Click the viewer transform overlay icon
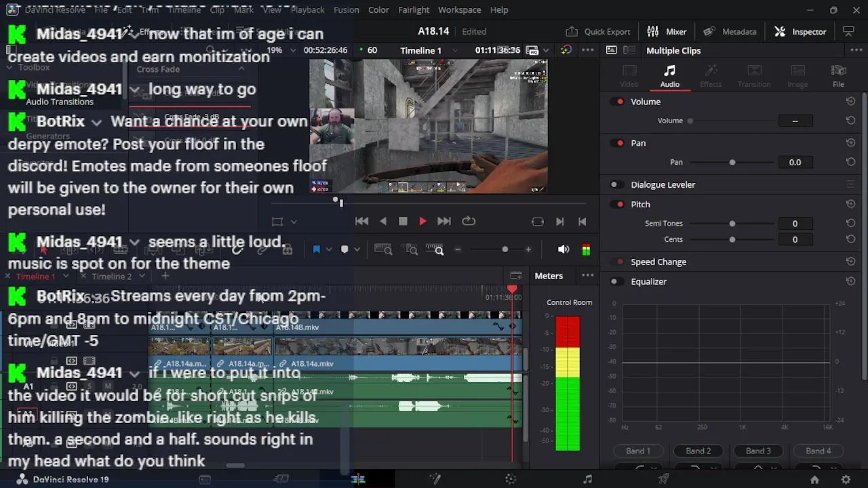This screenshot has height=488, width=868. (x=277, y=222)
